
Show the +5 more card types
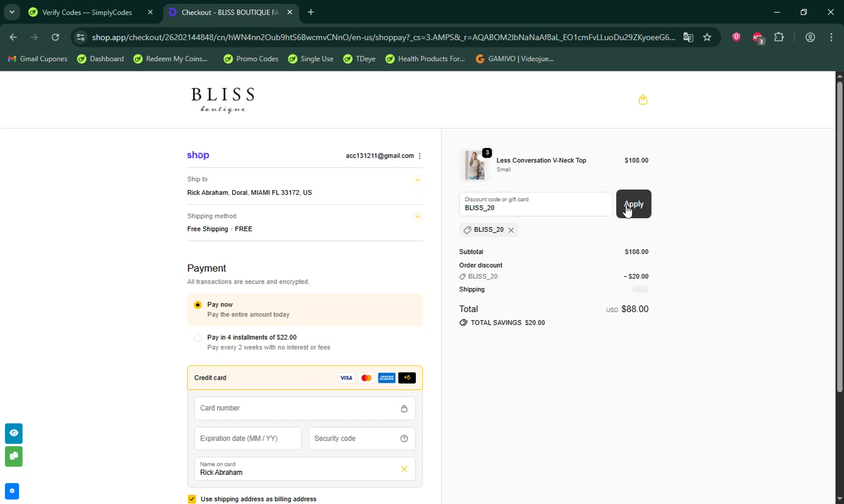coord(407,378)
